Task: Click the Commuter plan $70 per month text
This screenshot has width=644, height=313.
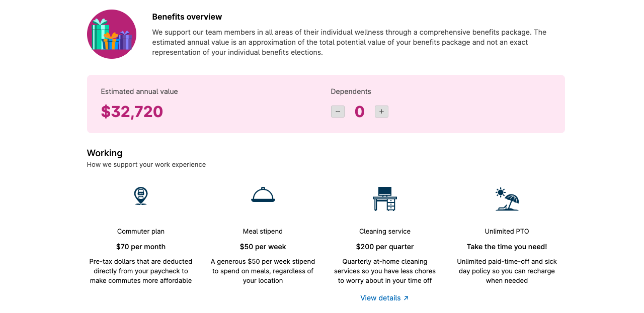Action: (141, 247)
